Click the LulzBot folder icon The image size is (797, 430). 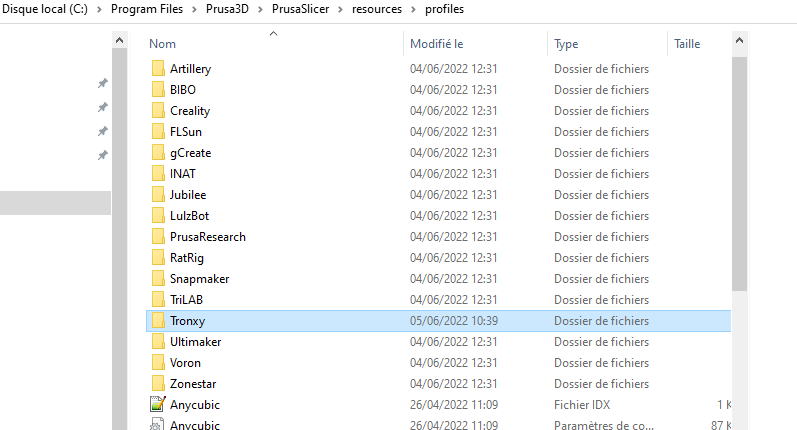point(158,216)
